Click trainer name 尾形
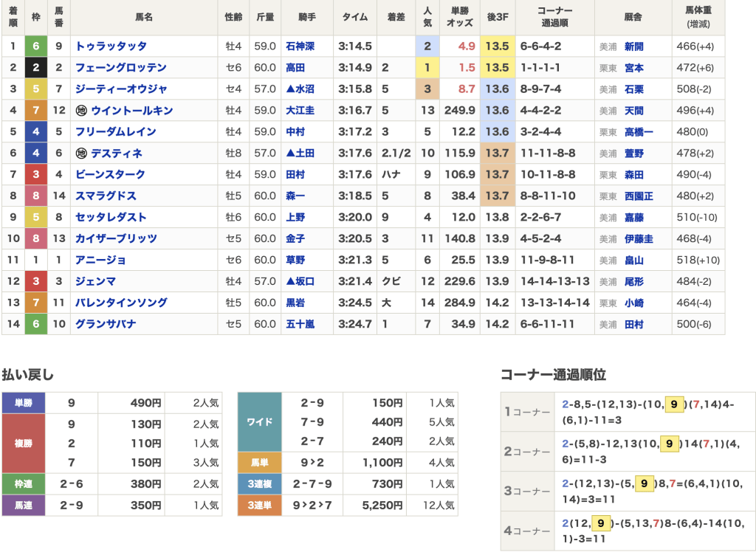 point(634,282)
